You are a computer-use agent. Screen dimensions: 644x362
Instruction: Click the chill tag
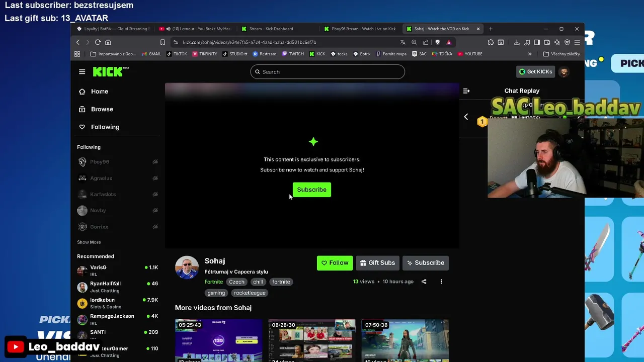point(258,282)
